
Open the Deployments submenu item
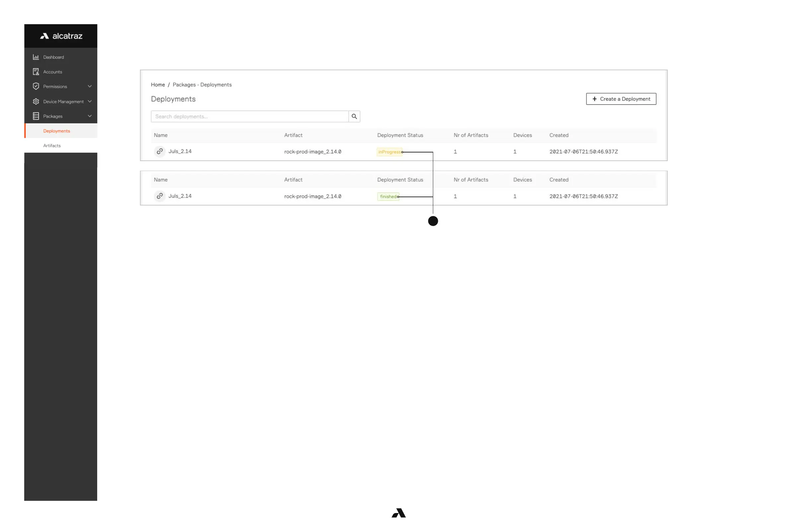tap(57, 131)
